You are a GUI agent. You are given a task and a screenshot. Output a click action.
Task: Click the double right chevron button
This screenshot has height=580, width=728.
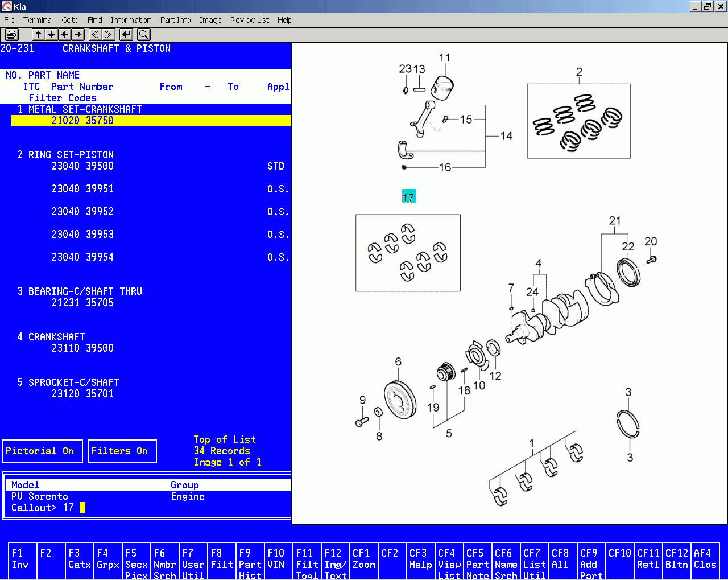(109, 35)
